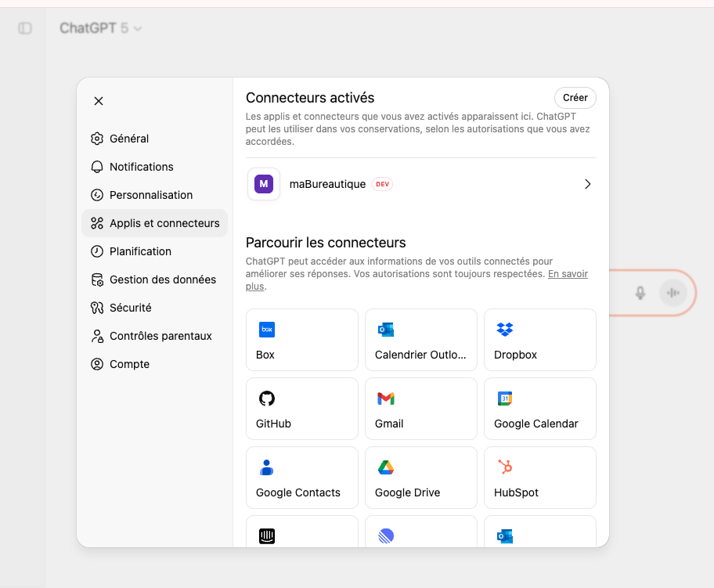Open the Général settings tab
714x588 pixels.
point(129,139)
